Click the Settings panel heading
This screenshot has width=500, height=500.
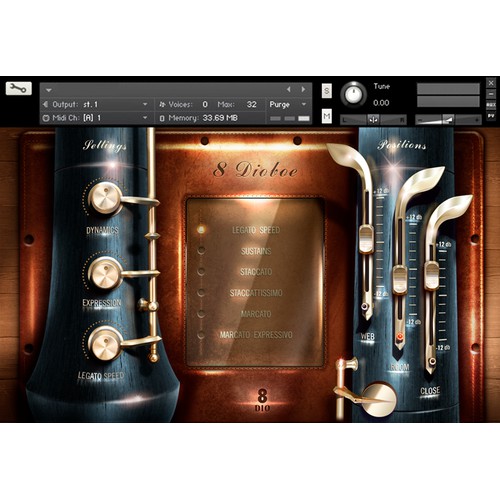click(105, 145)
